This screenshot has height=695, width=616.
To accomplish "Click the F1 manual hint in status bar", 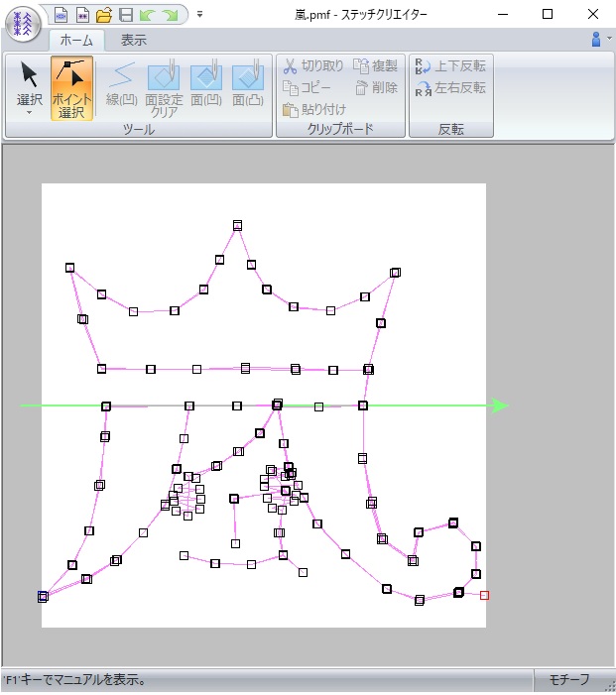I will [x=75, y=679].
